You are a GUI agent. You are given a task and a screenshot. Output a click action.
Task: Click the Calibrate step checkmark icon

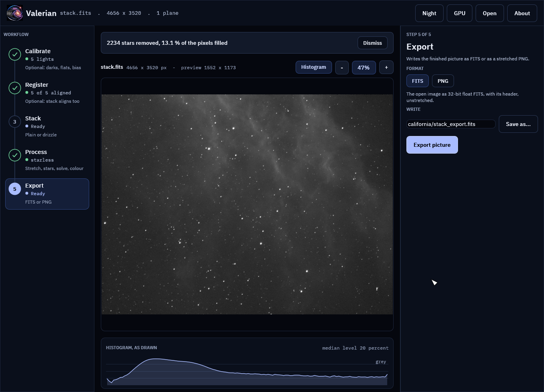[15, 54]
